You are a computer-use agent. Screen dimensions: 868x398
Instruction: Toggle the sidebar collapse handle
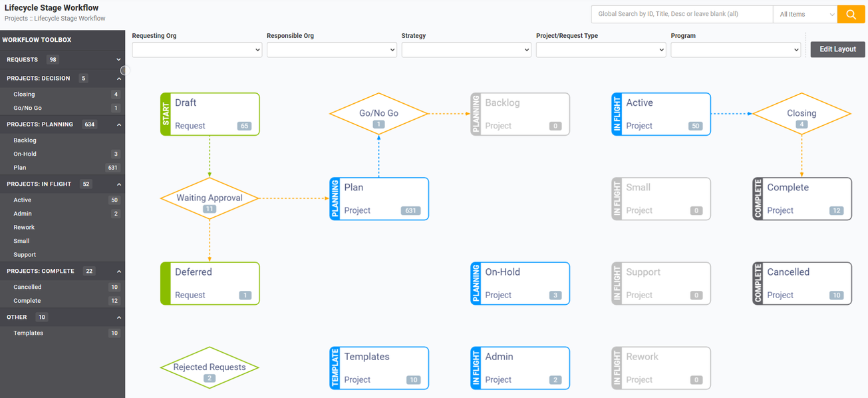(x=125, y=70)
